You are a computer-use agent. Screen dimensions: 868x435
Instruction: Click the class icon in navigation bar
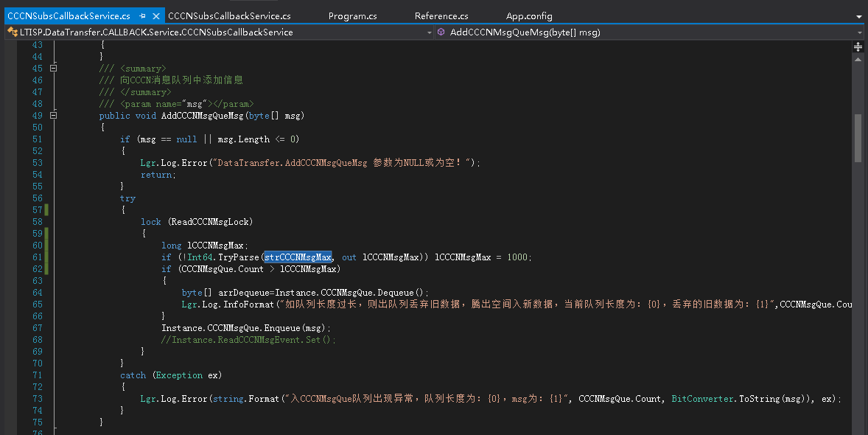point(13,32)
